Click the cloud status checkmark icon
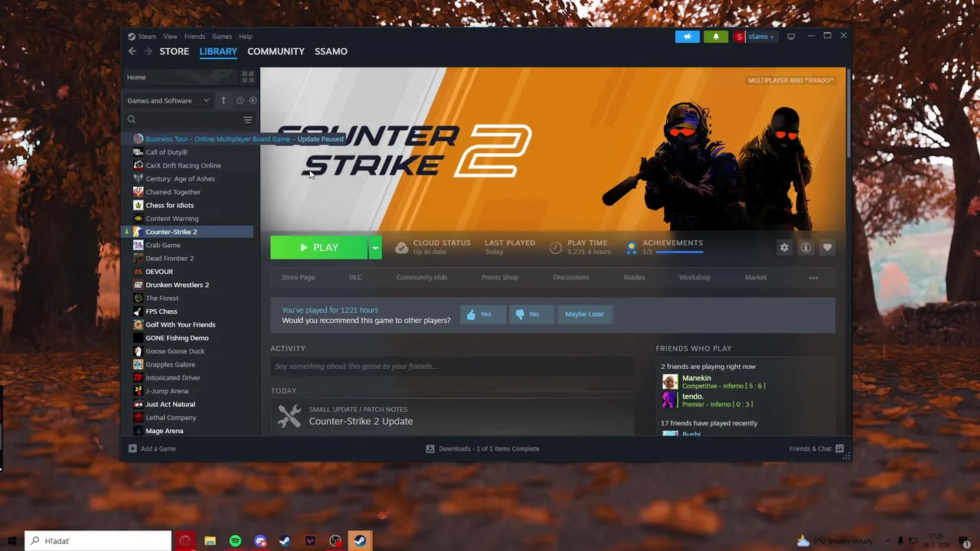 click(x=401, y=247)
